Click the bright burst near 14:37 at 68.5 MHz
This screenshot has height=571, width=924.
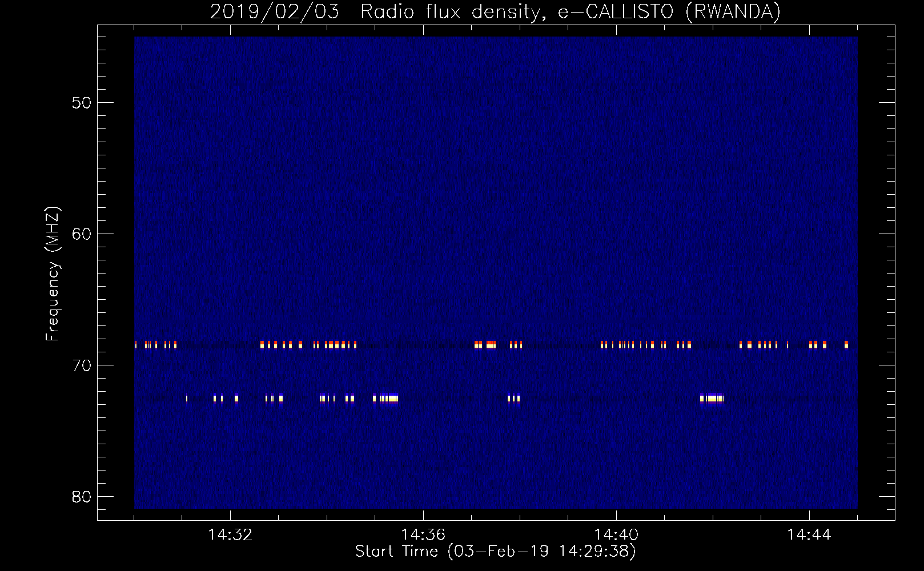pos(485,344)
